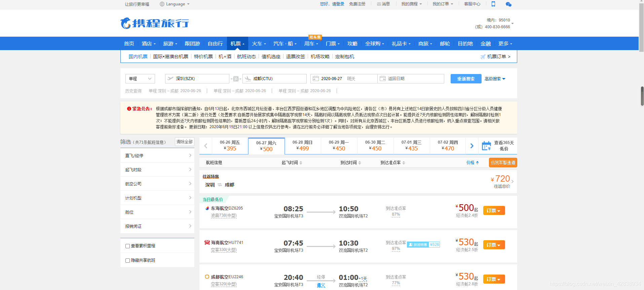Viewport: 644px width, 290px height.
Task: Click 清除全部 to clear filters
Action: pos(185,142)
